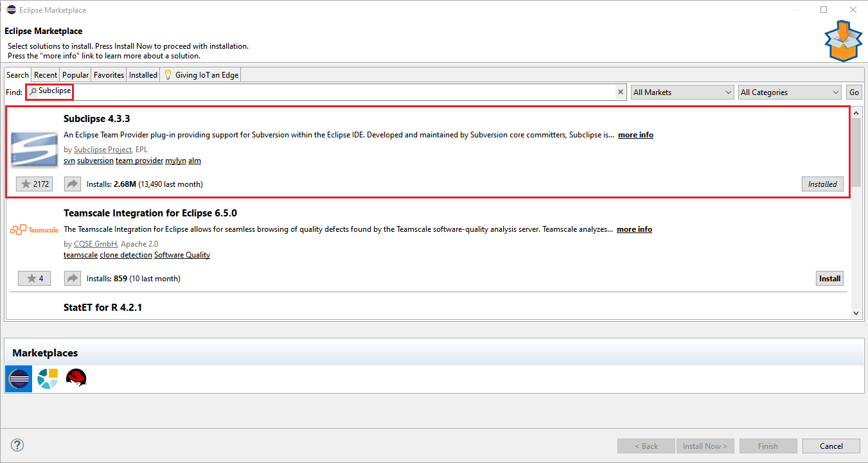Click the team provider tag link
Screen dimensions: 868x463
point(139,161)
